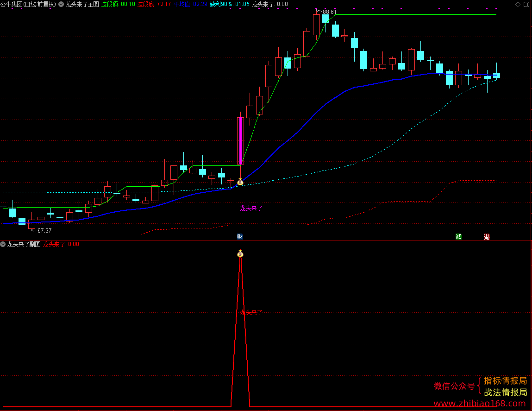Click the 平均值: 82.29 value
The image size is (532, 411).
click(190, 5)
